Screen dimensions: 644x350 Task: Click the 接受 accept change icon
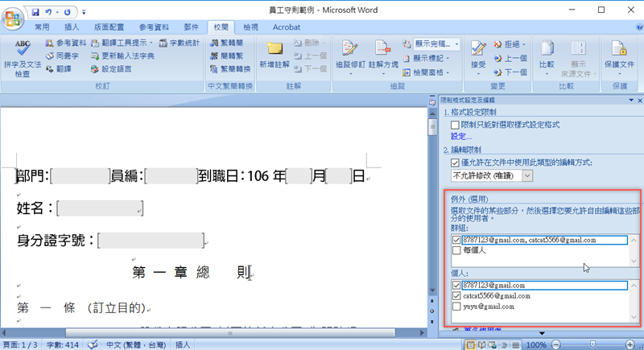[x=478, y=47]
